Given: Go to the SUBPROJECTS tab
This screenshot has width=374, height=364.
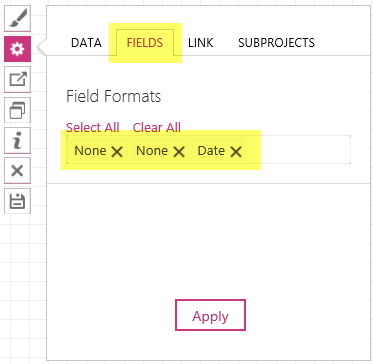Looking at the screenshot, I should point(276,43).
